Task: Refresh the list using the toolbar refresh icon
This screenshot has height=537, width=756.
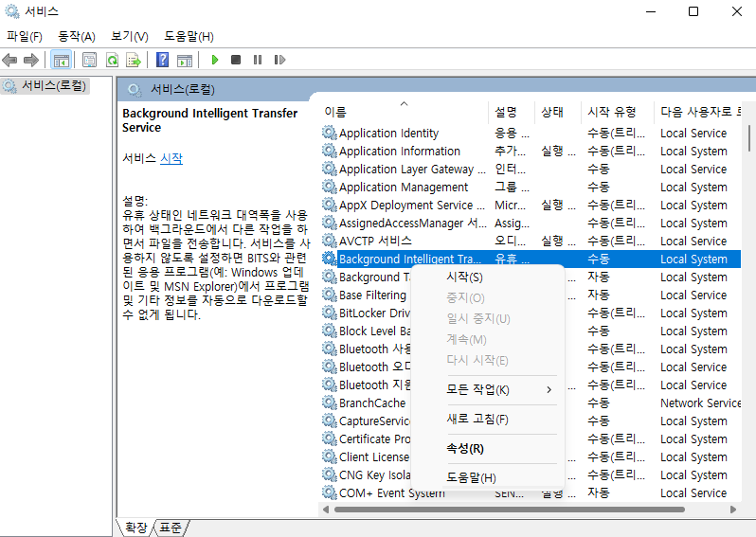Action: point(113,60)
